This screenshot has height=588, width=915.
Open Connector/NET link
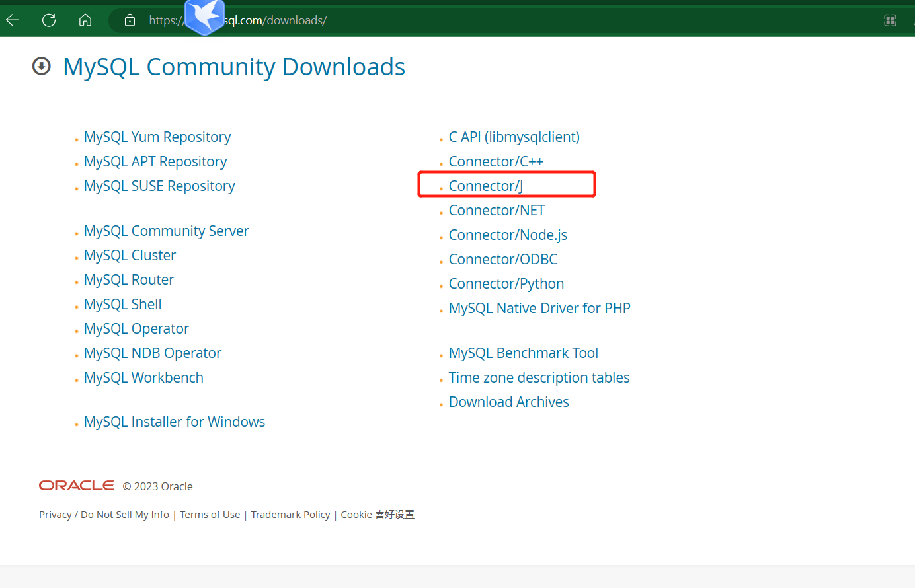click(497, 211)
